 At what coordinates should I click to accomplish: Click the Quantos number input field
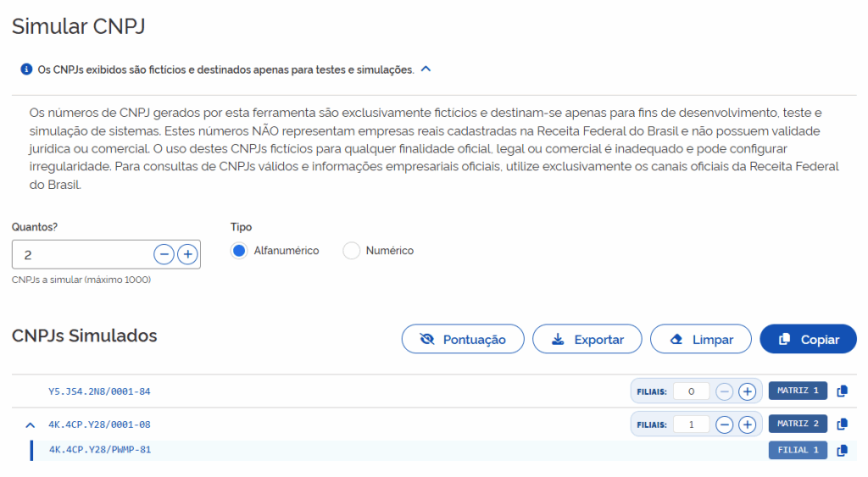(x=82, y=254)
